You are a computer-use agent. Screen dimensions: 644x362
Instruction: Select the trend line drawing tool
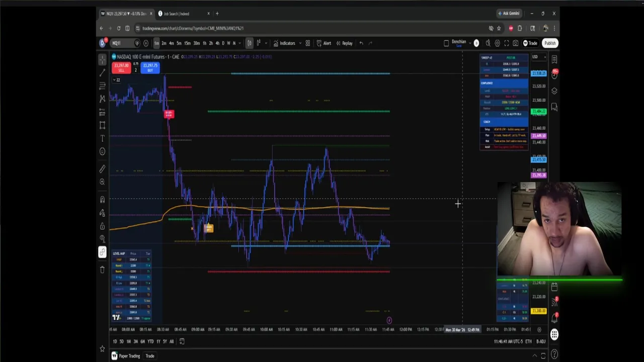pyautogui.click(x=102, y=72)
